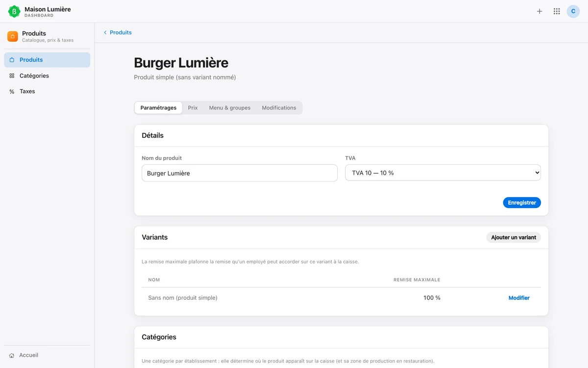Click the Enregistrer button
Viewport: 588px width, 368px height.
tap(522, 203)
